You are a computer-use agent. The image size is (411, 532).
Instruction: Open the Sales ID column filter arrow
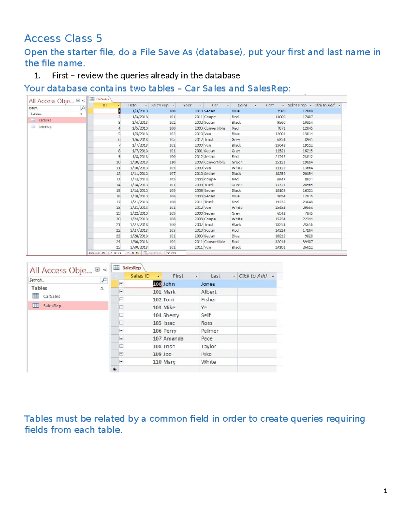click(158, 276)
